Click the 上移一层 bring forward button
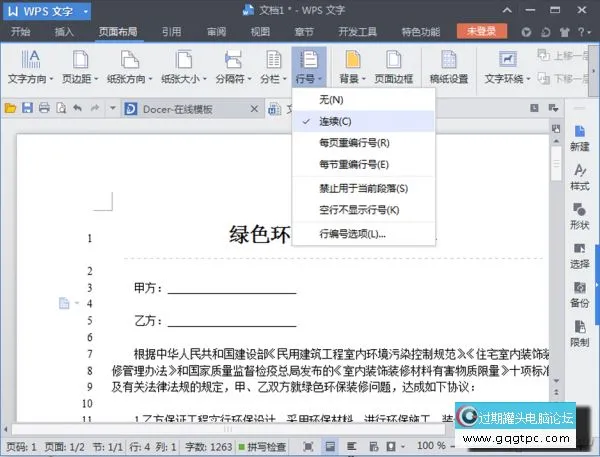The height and width of the screenshot is (457, 600). 562,56
